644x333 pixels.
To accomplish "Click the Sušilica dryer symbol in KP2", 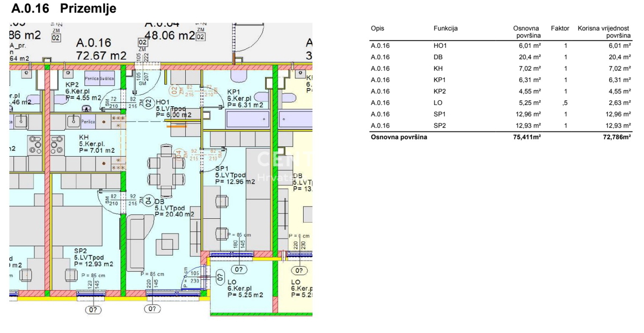I will point(107,79).
